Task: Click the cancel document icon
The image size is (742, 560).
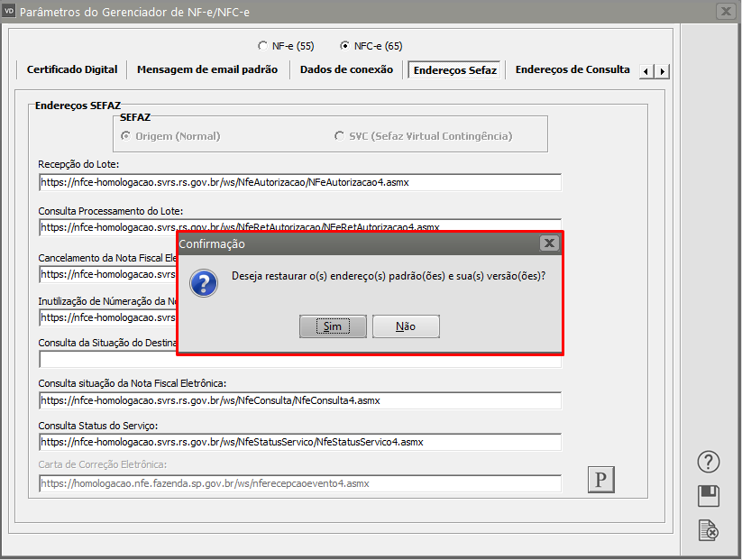Action: click(x=709, y=530)
